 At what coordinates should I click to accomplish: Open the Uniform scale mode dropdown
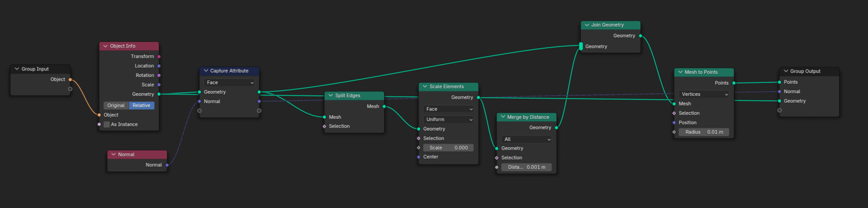[x=449, y=119]
